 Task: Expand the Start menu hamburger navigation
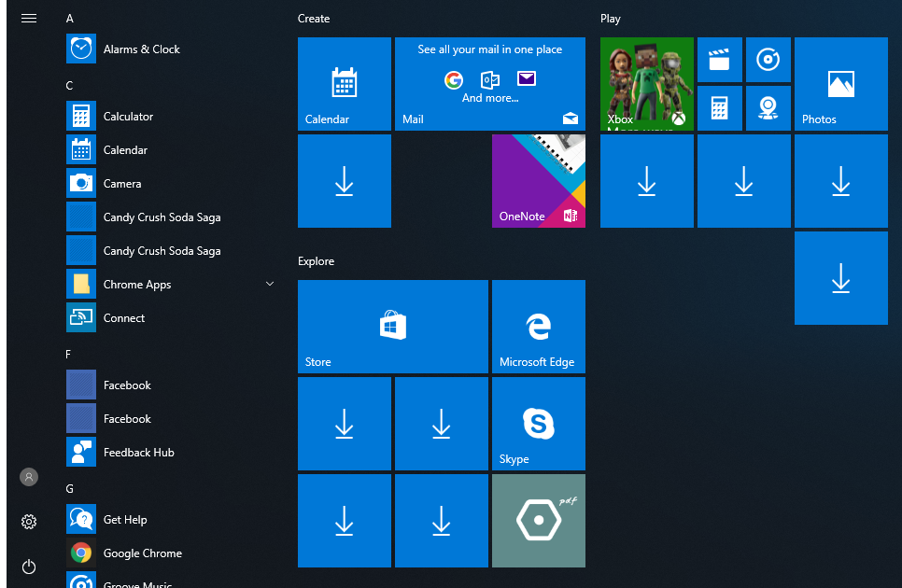(29, 18)
